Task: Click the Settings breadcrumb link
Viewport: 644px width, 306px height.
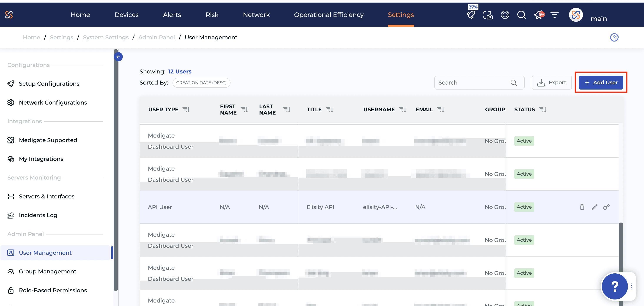Action: 61,38
